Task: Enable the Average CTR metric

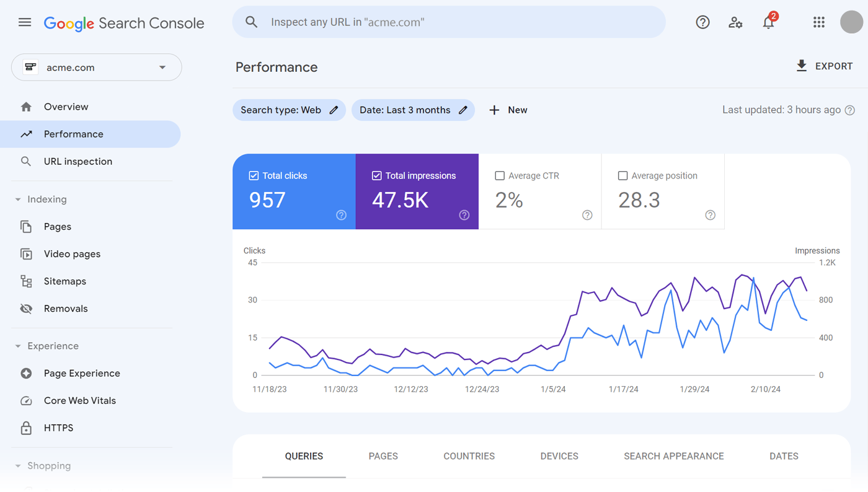Action: click(499, 175)
